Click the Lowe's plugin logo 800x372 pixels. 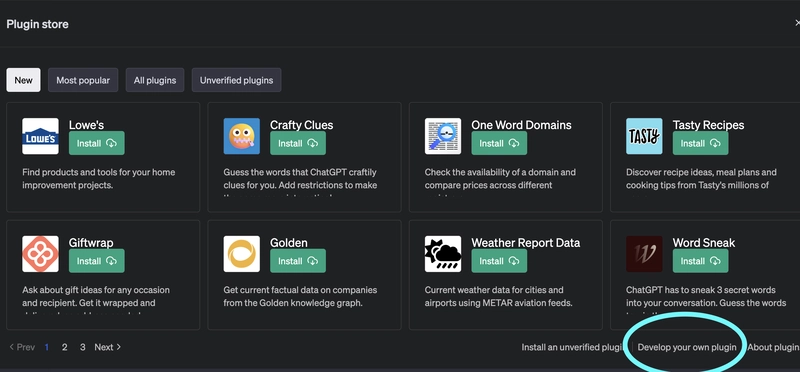click(x=40, y=136)
